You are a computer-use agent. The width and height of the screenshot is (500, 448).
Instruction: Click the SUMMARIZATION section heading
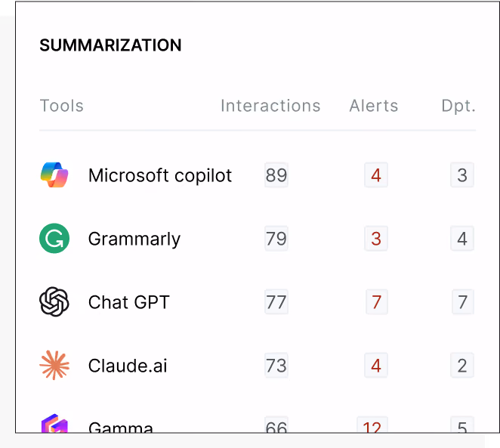(x=110, y=45)
